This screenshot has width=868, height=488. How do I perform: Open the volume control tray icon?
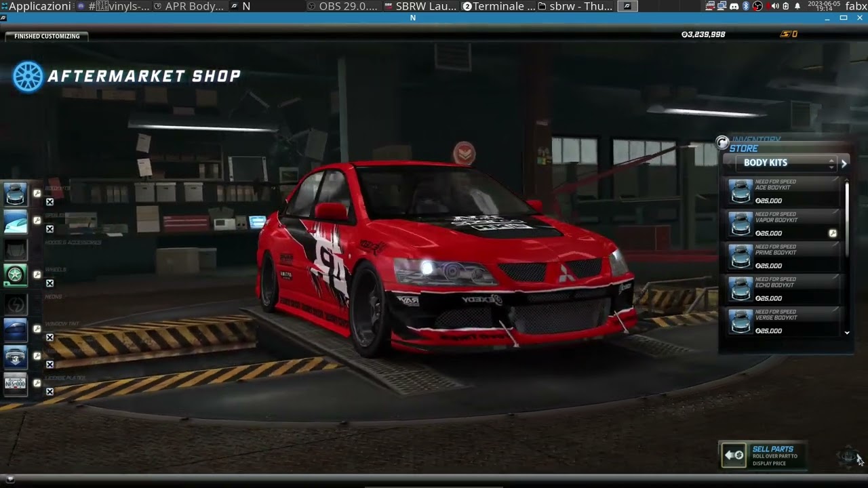(775, 6)
